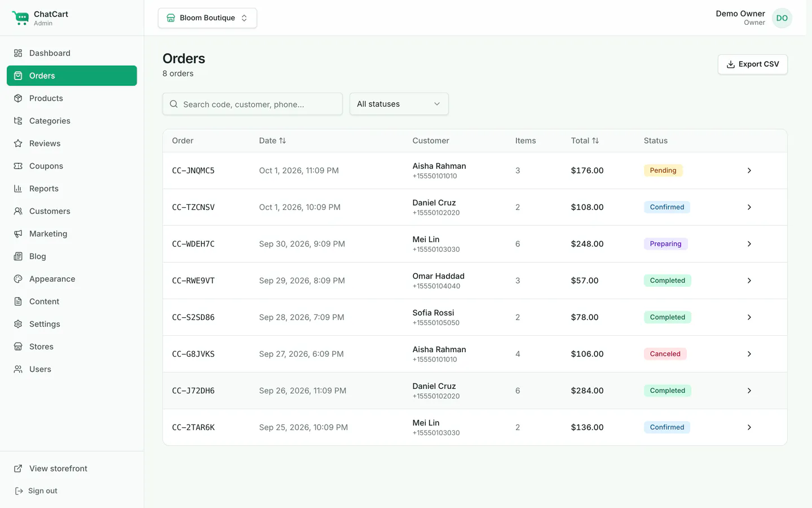Screen dimensions: 812x508
Task: Open the Reports menu item
Action: 72,189
